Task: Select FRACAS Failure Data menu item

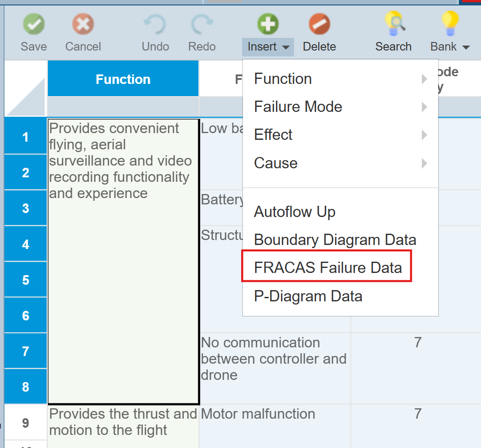Action: 327,268
